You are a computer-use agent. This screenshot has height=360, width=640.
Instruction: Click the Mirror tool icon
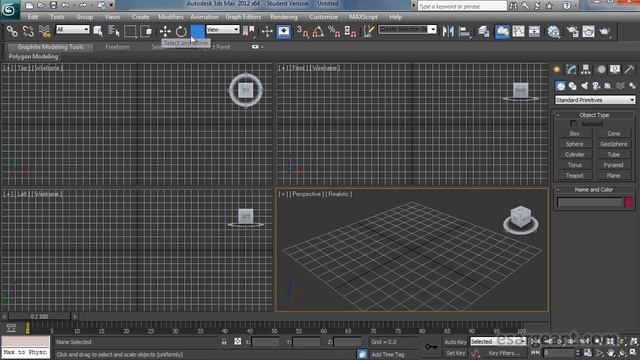coord(448,31)
